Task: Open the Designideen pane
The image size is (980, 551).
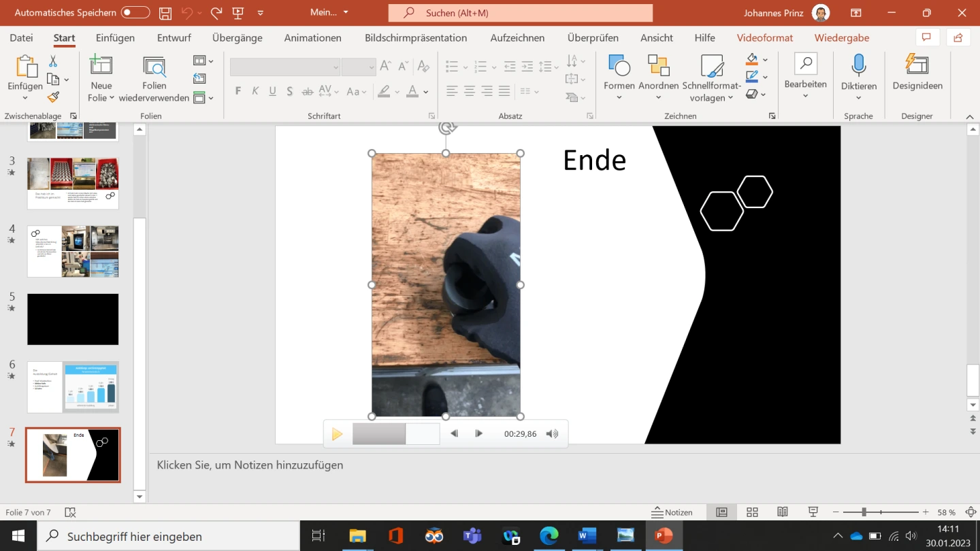Action: point(917,66)
